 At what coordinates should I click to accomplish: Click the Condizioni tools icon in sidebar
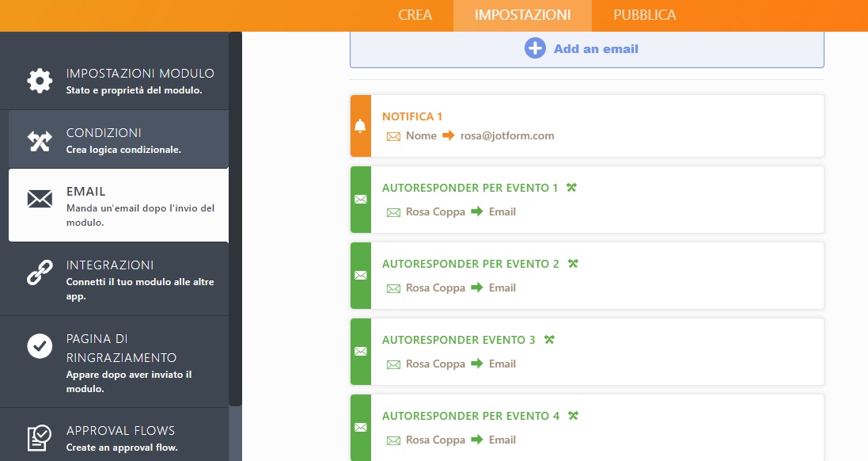click(40, 141)
